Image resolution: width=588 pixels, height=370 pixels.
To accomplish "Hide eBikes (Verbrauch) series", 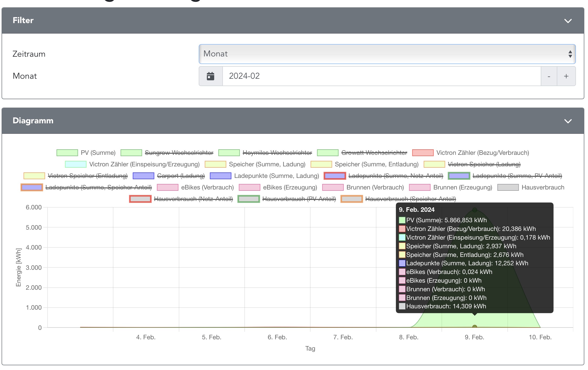I will (x=207, y=187).
